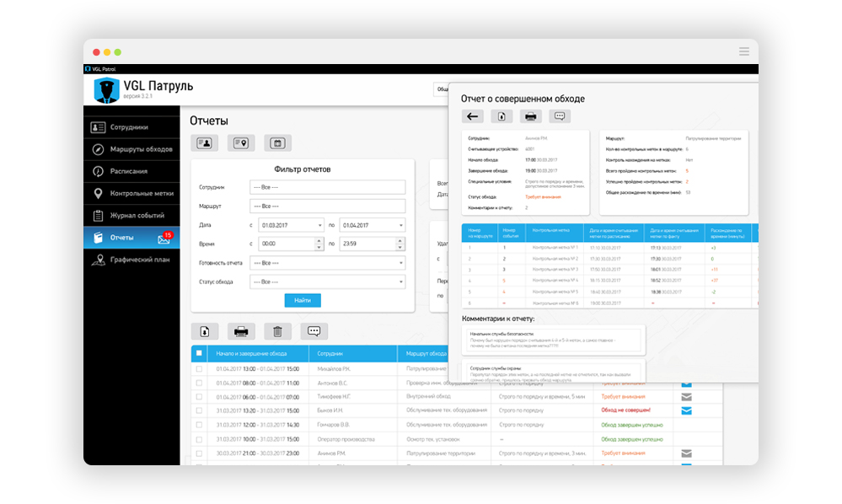Check the row for Тимофеев Н.Г.
This screenshot has width=842, height=504.
tap(199, 397)
